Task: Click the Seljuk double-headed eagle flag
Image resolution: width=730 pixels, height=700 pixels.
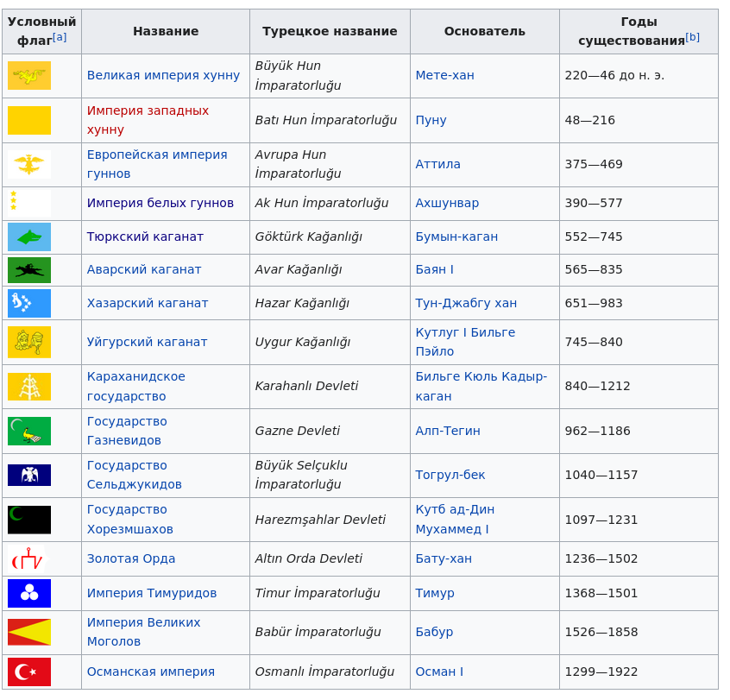Action: (x=29, y=476)
